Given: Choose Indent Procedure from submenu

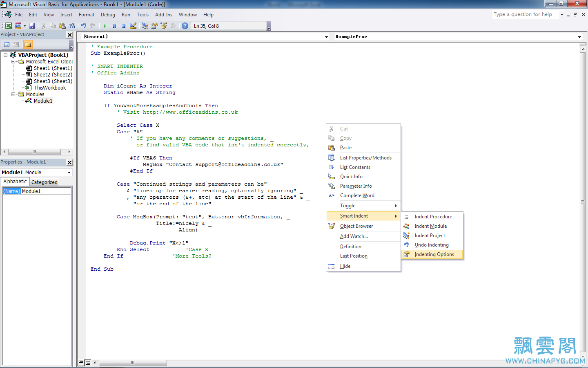Looking at the screenshot, I should tap(432, 217).
